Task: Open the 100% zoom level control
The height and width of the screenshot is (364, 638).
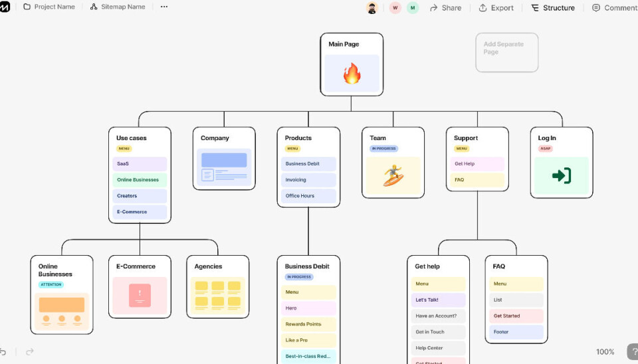Action: (605, 352)
